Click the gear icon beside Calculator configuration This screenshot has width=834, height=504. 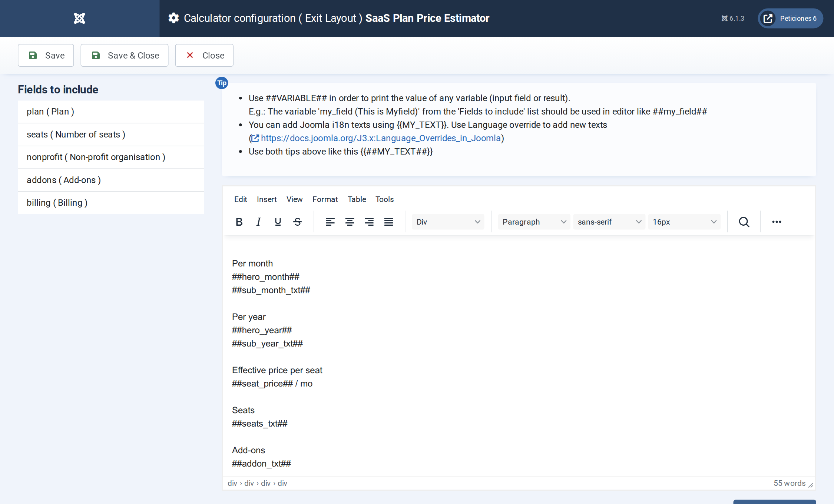pyautogui.click(x=173, y=18)
